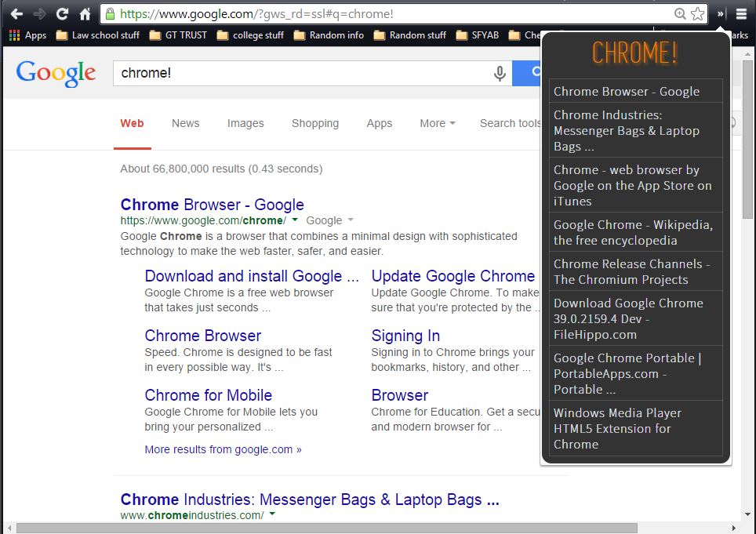Viewport: 756px width, 534px height.
Task: Open green arrow by chromeindustries.com URL
Action: point(272,514)
